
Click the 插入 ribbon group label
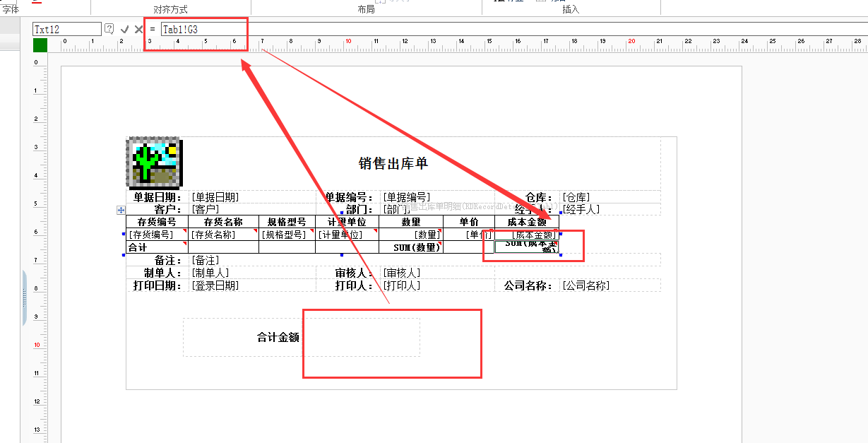coord(571,9)
